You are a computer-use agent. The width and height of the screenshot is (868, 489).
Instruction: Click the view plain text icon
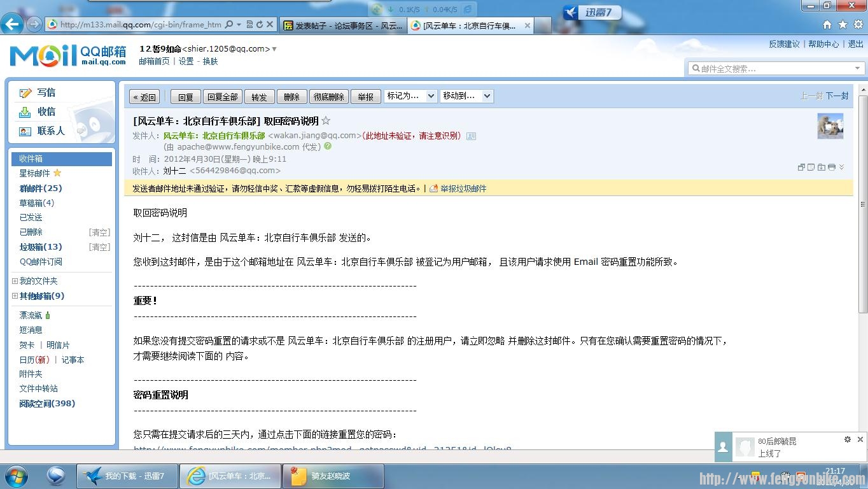point(811,167)
